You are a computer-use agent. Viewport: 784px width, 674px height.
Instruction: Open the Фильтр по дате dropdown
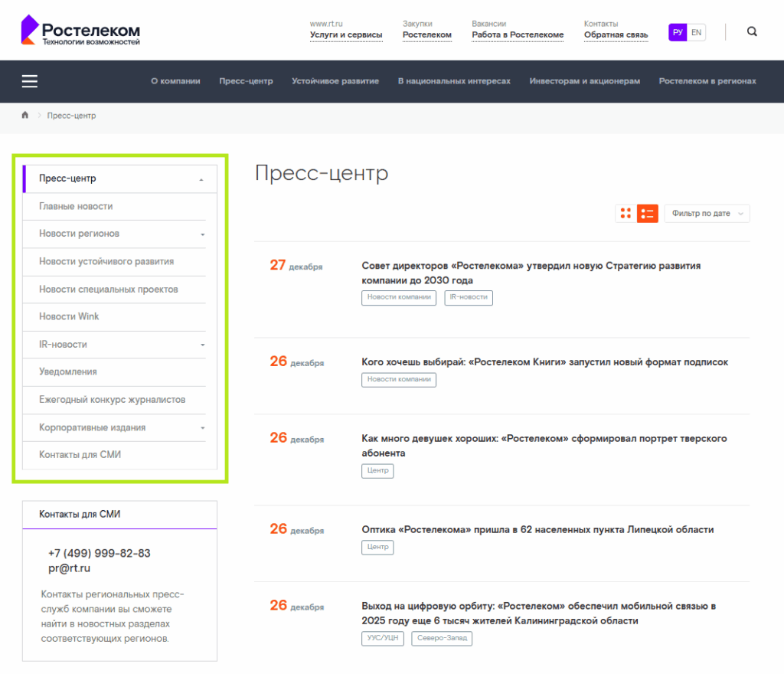tap(707, 214)
